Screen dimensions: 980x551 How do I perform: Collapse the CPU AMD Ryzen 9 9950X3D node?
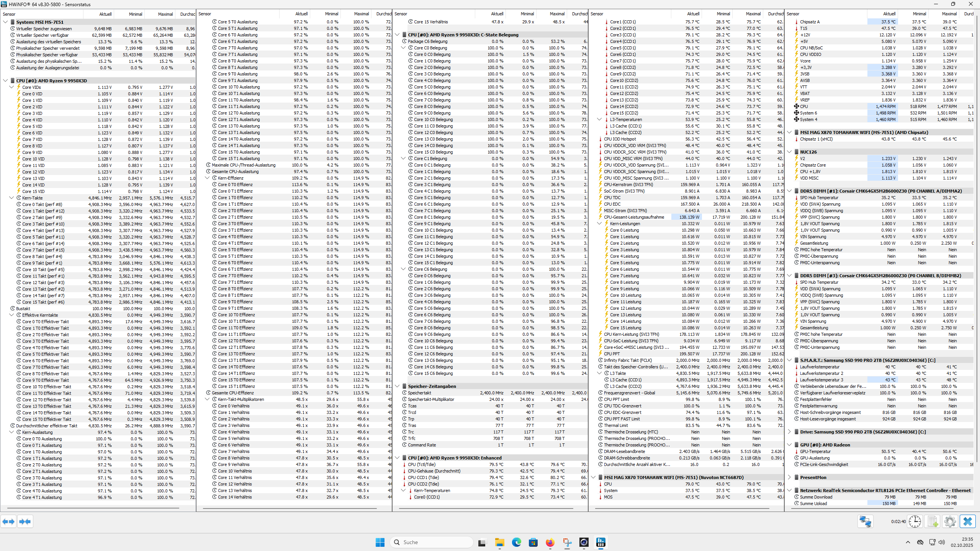(x=5, y=80)
